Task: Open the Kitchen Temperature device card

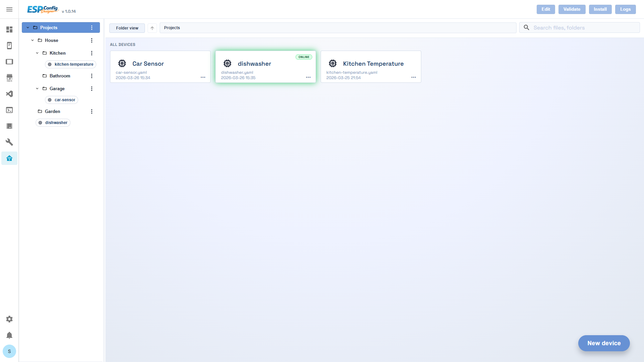Action: 371,67
